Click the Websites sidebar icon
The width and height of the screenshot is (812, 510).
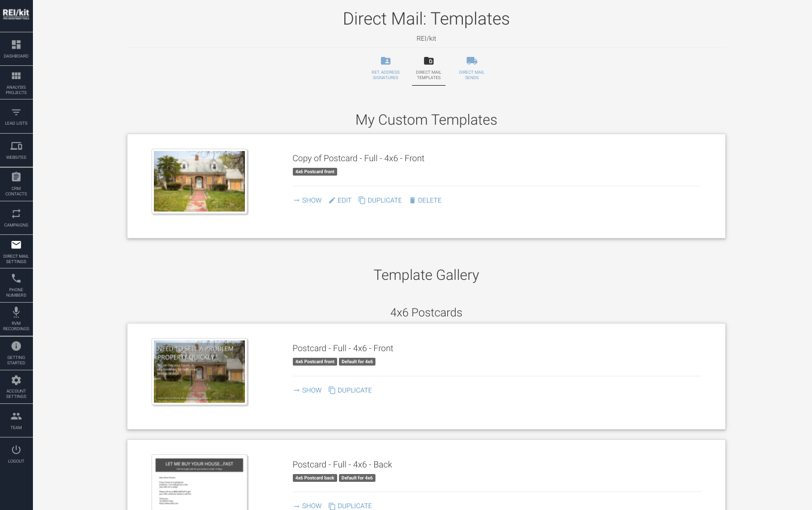coord(16,150)
